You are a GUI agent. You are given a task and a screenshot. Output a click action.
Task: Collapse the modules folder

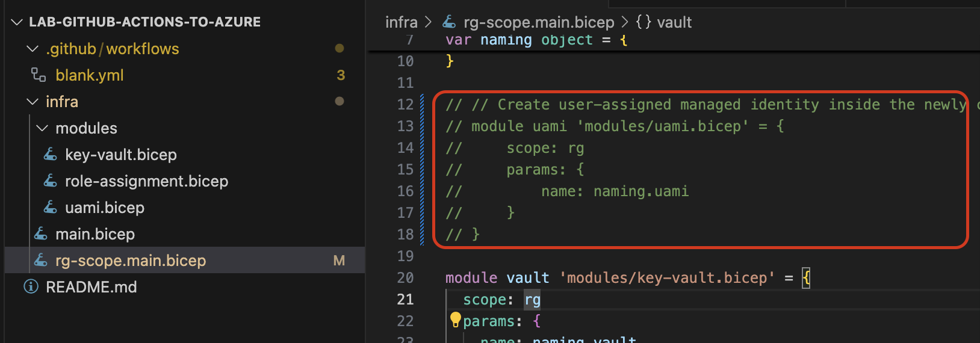click(x=42, y=128)
